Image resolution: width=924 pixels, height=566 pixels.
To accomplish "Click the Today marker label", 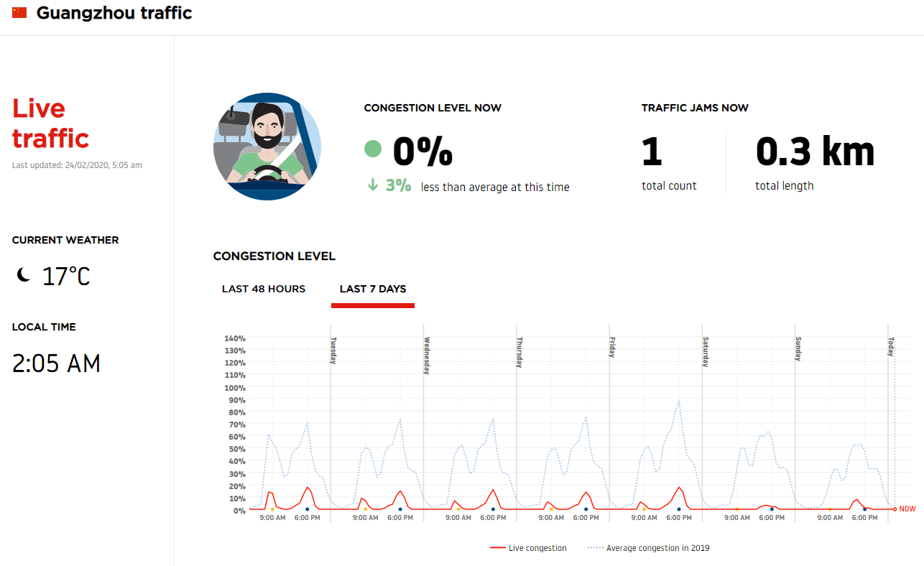I will tap(891, 347).
